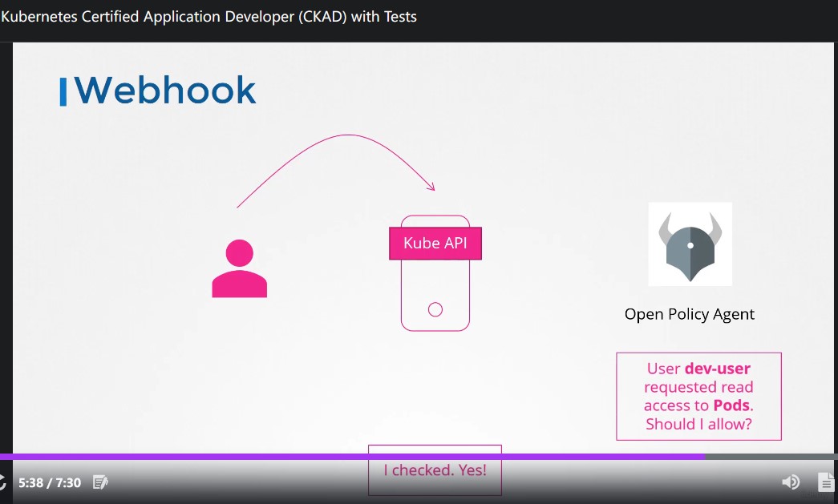The width and height of the screenshot is (838, 504).
Task: Open the add note icon beside the timestamp
Action: pyautogui.click(x=100, y=482)
